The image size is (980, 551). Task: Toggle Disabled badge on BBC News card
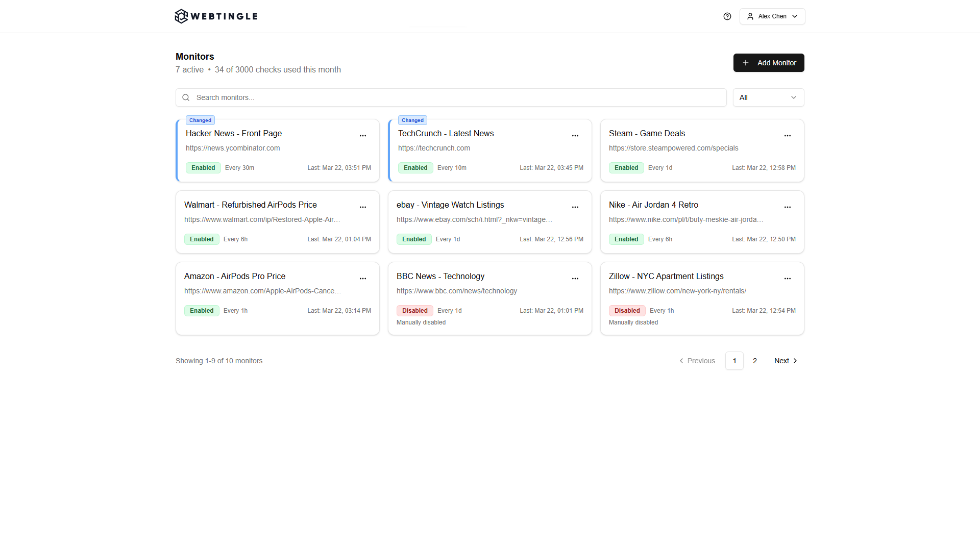point(415,311)
